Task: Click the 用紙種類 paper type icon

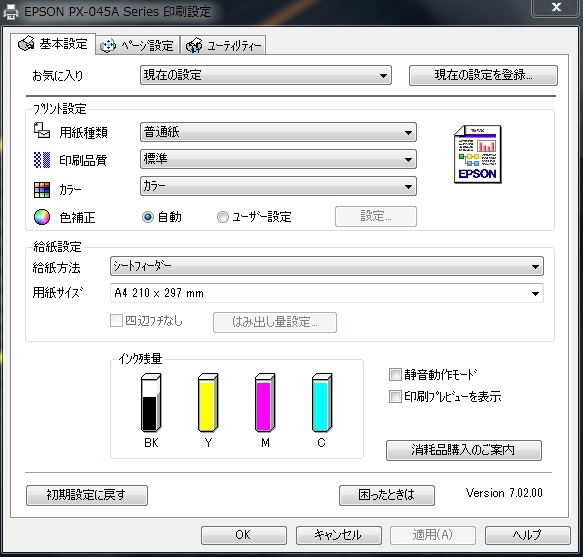Action: point(42,131)
